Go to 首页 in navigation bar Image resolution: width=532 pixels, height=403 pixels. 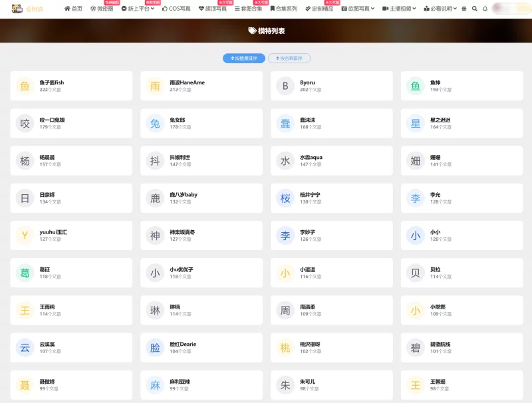(73, 9)
